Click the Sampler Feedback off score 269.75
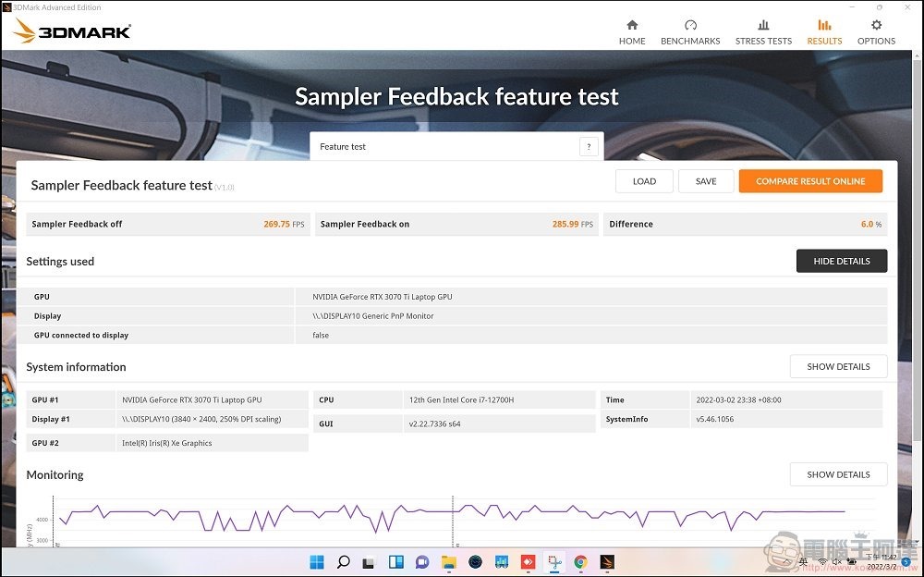This screenshot has width=924, height=577. click(277, 224)
